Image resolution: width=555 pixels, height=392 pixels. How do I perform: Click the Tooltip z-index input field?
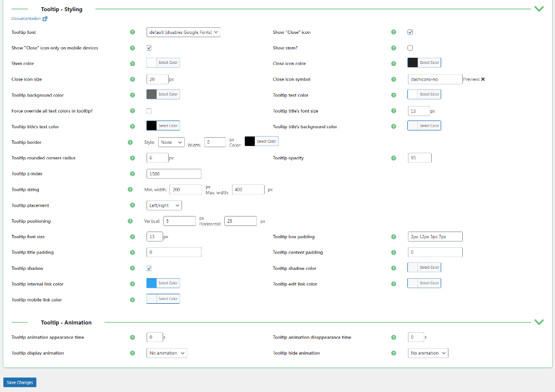click(x=174, y=174)
